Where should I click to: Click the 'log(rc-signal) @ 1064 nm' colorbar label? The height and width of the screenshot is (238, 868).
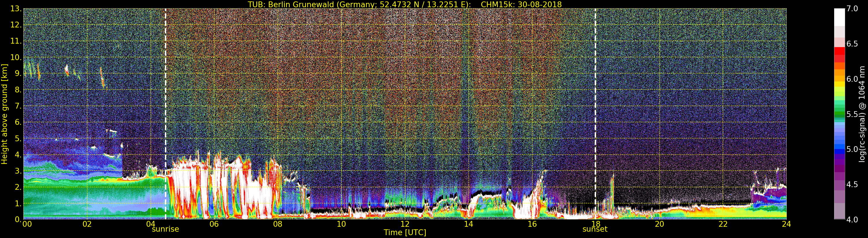tap(862, 114)
